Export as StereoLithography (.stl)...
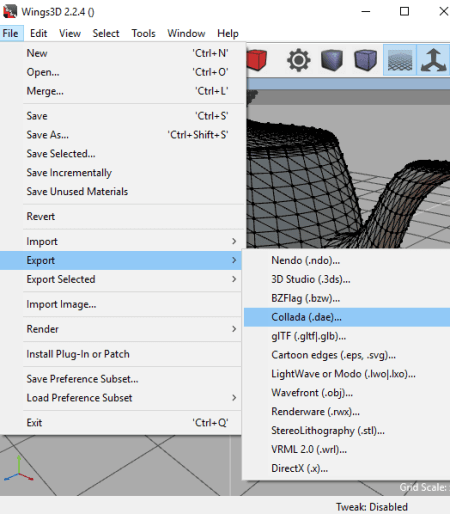The image size is (450, 514). (x=347, y=431)
